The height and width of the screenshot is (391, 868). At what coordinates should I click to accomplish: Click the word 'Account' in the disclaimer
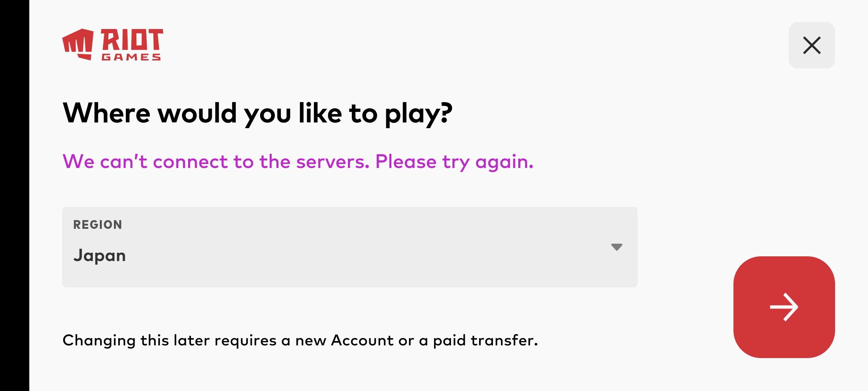[362, 340]
